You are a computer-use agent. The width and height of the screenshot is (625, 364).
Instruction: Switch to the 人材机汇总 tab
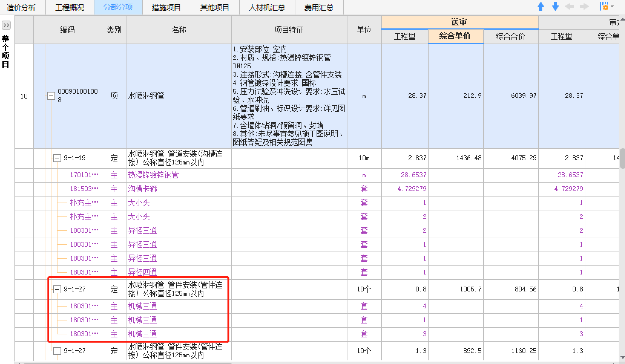pyautogui.click(x=267, y=8)
